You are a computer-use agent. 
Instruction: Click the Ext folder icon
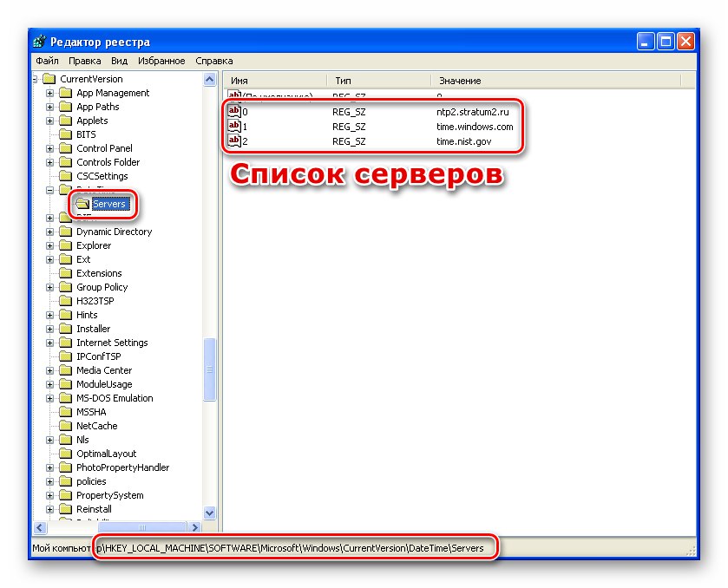click(x=65, y=259)
